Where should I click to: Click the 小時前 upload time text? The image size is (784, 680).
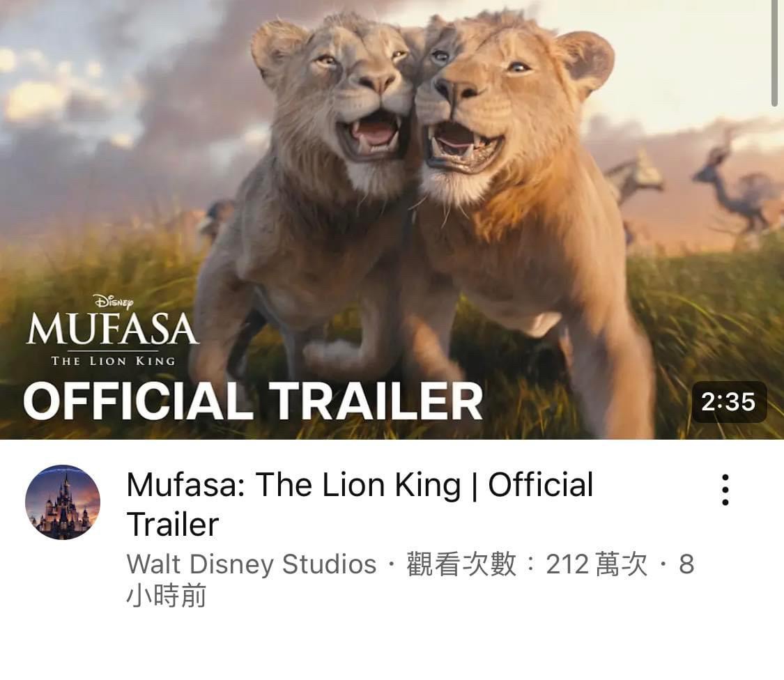click(x=166, y=596)
